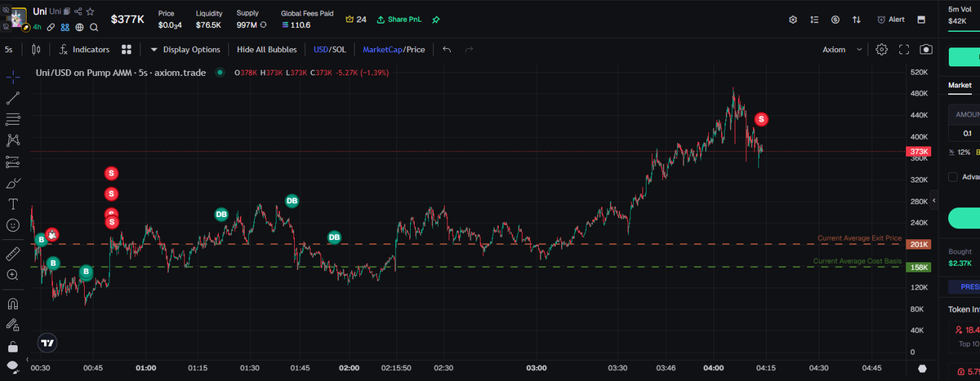The height and width of the screenshot is (381, 980).
Task: Open settings gear in top bar
Action: pyautogui.click(x=793, y=19)
